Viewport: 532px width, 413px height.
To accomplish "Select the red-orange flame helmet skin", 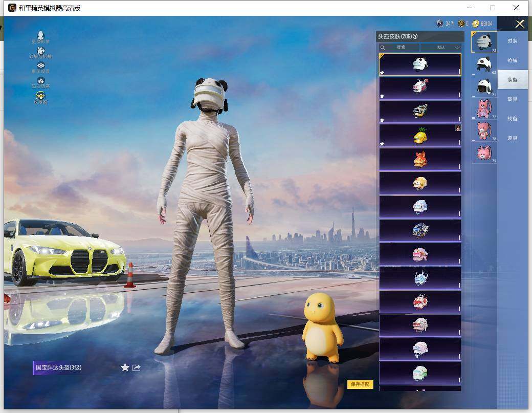I will click(x=420, y=159).
